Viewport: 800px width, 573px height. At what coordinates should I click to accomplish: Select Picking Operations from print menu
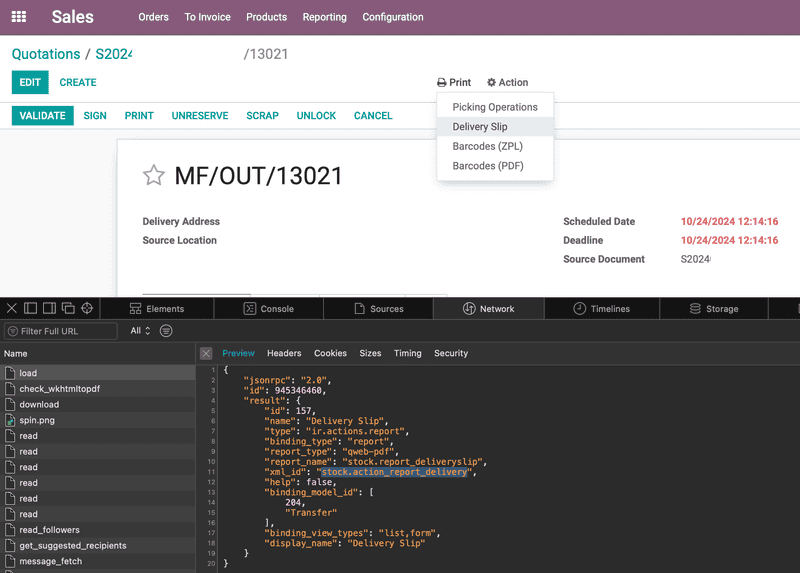click(495, 107)
